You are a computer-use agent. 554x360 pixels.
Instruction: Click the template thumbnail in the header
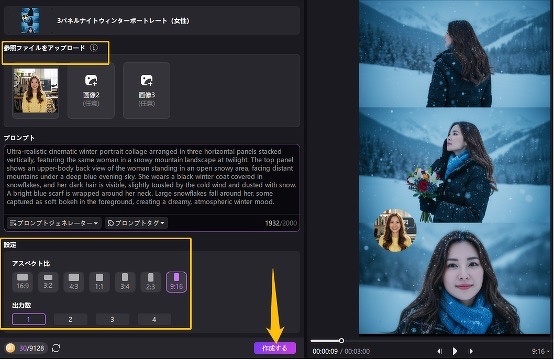pos(30,21)
